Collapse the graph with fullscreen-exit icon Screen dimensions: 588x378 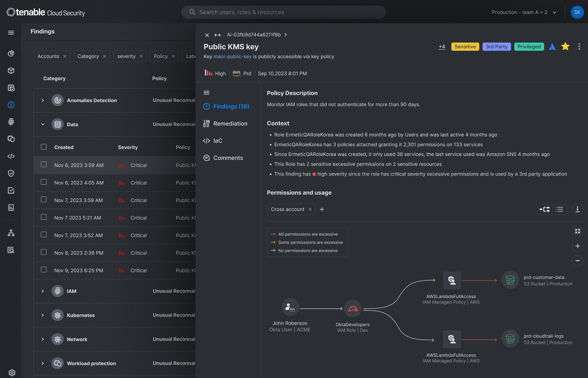(x=577, y=231)
